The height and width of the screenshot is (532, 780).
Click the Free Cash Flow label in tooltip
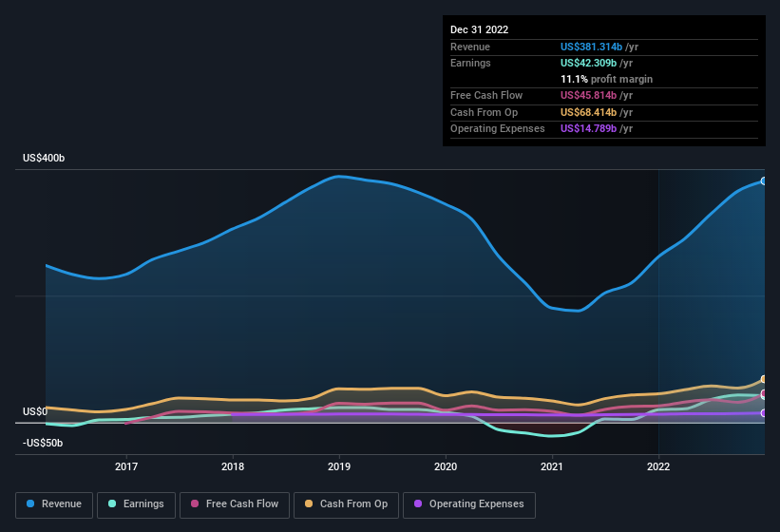pyautogui.click(x=486, y=95)
